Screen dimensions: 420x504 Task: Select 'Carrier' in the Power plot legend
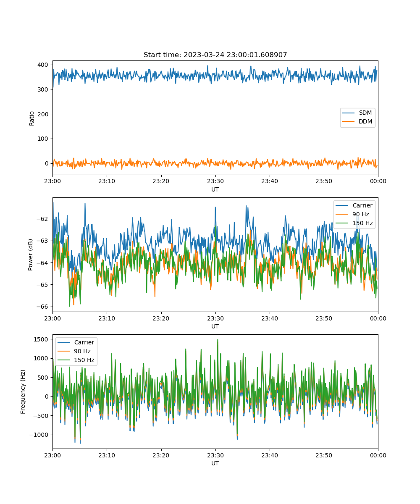(362, 205)
